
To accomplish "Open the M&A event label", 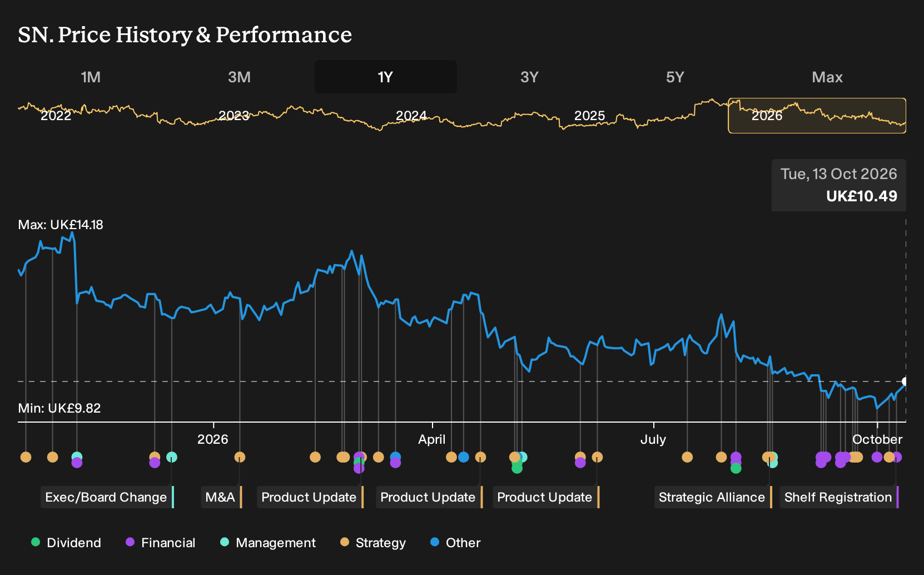I will 221,497.
